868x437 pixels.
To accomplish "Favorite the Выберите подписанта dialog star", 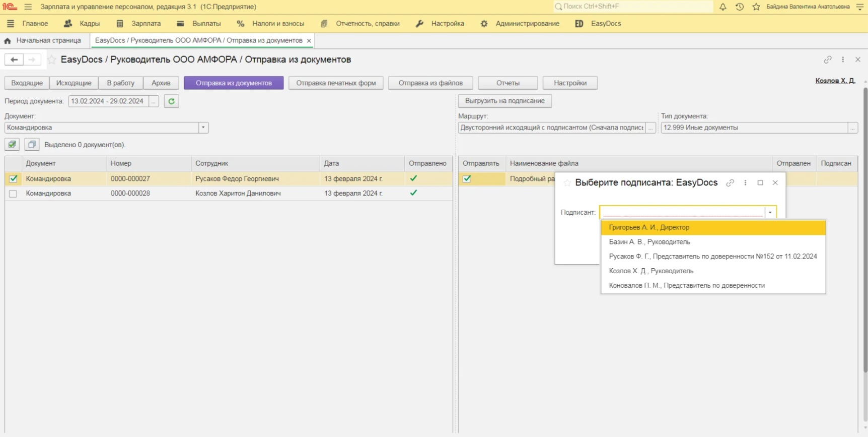I will [567, 183].
